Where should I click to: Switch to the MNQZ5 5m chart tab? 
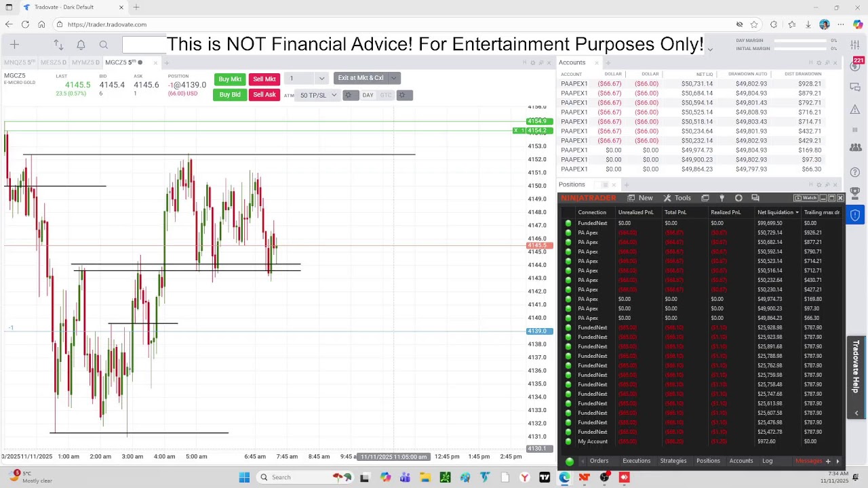[x=19, y=62]
